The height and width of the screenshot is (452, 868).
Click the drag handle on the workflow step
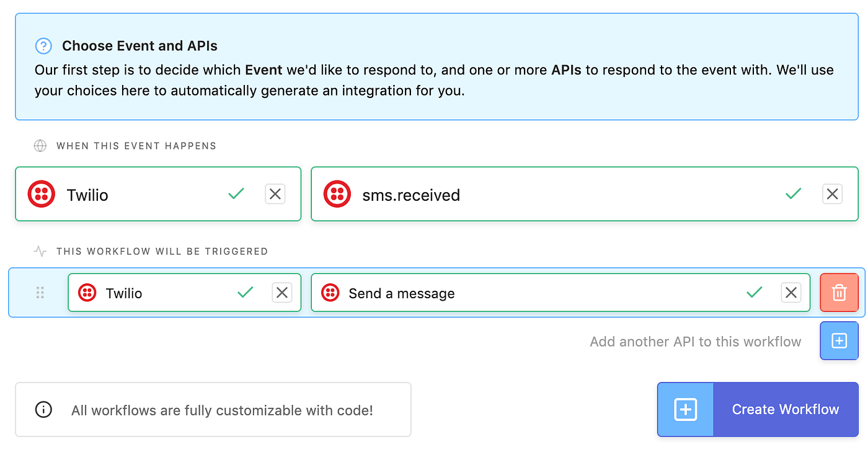coord(40,292)
